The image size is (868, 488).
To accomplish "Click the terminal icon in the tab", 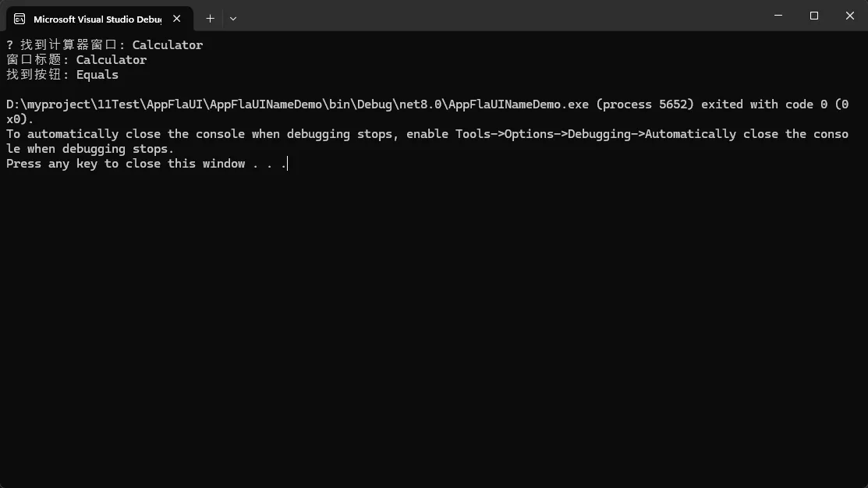I will point(19,19).
